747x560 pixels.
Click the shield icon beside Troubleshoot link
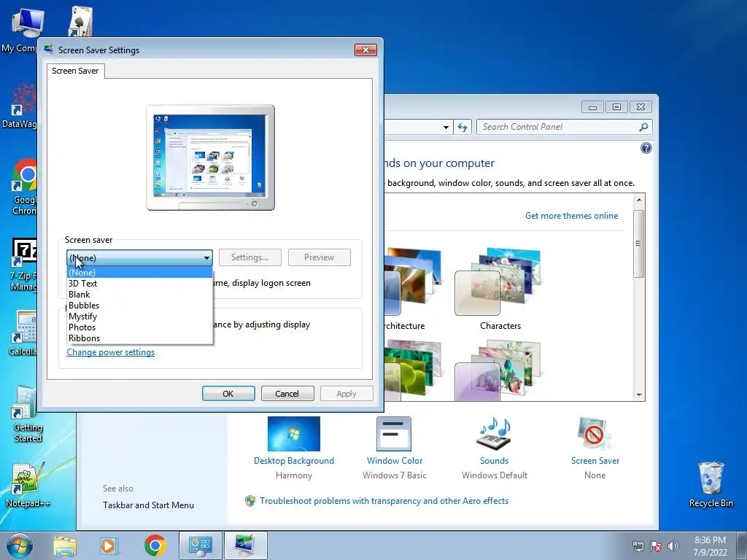250,501
